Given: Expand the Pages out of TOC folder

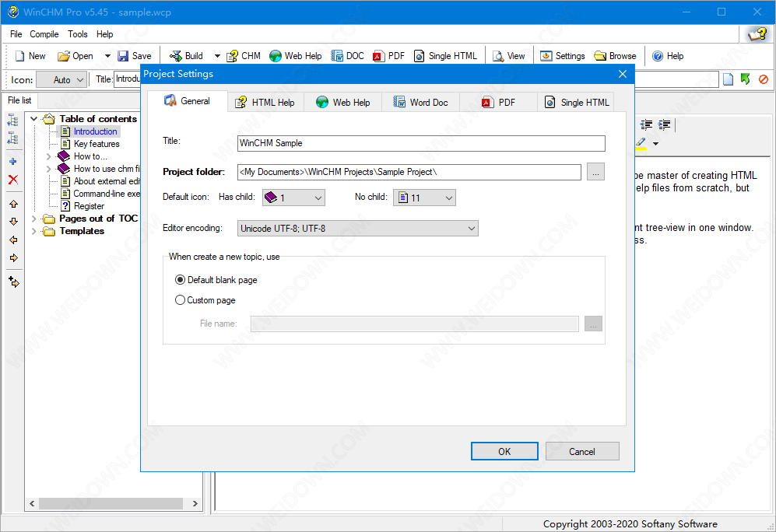Looking at the screenshot, I should 33,219.
